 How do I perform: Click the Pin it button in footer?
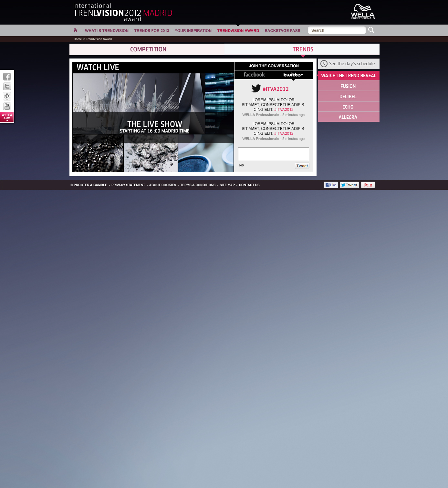click(368, 185)
